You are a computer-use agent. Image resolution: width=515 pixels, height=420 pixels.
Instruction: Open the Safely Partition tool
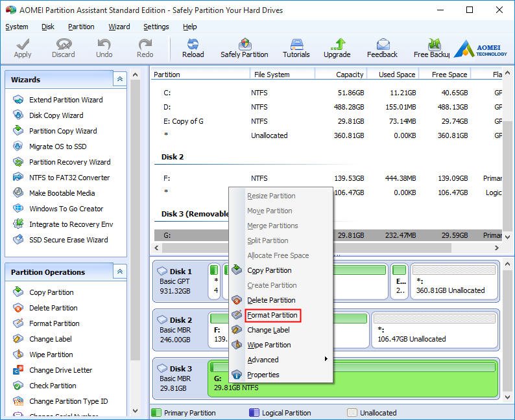pos(245,48)
